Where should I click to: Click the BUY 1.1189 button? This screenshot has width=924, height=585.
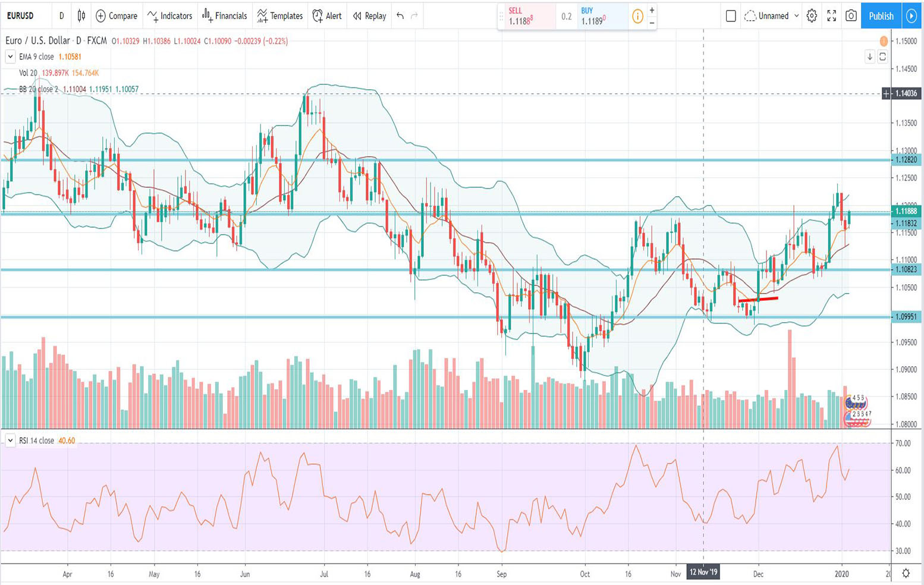(601, 17)
